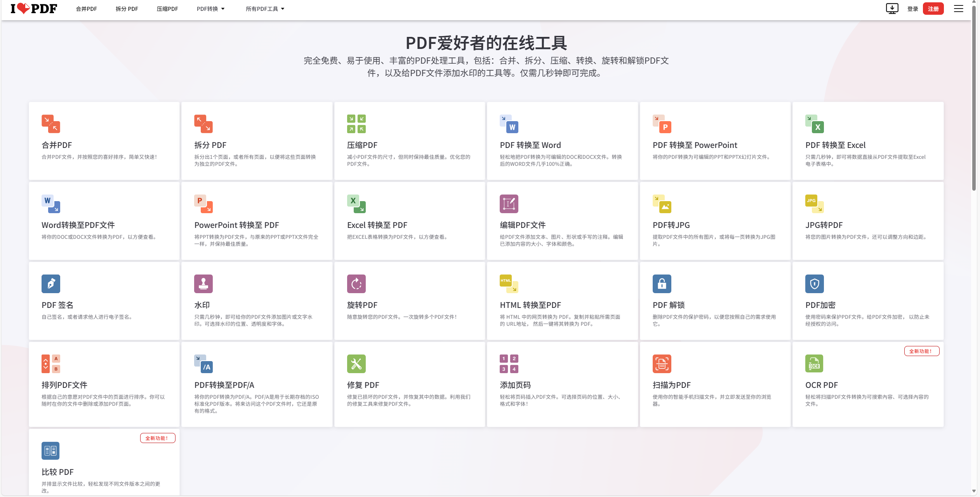Click the Protect PDF (PDF加密) shield icon
The image size is (980, 497).
point(814,284)
